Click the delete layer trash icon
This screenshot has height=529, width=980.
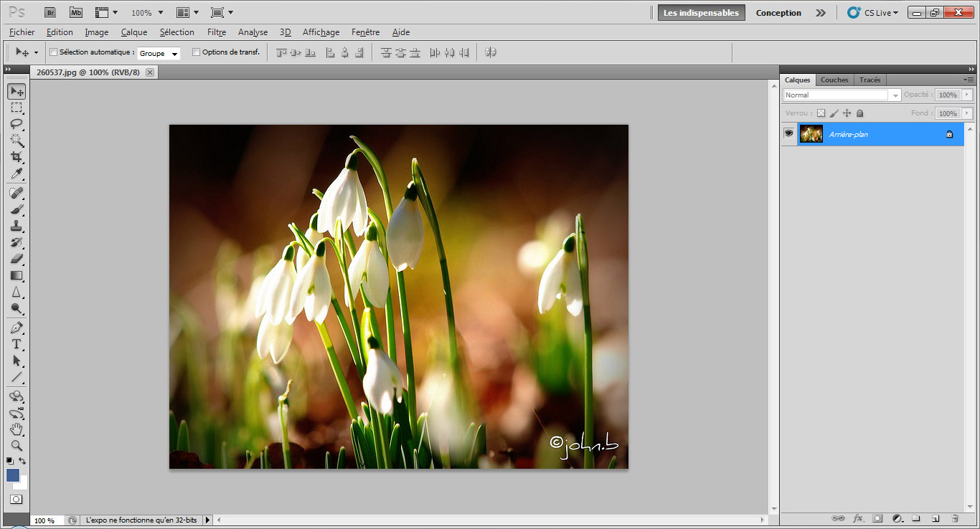tap(955, 518)
